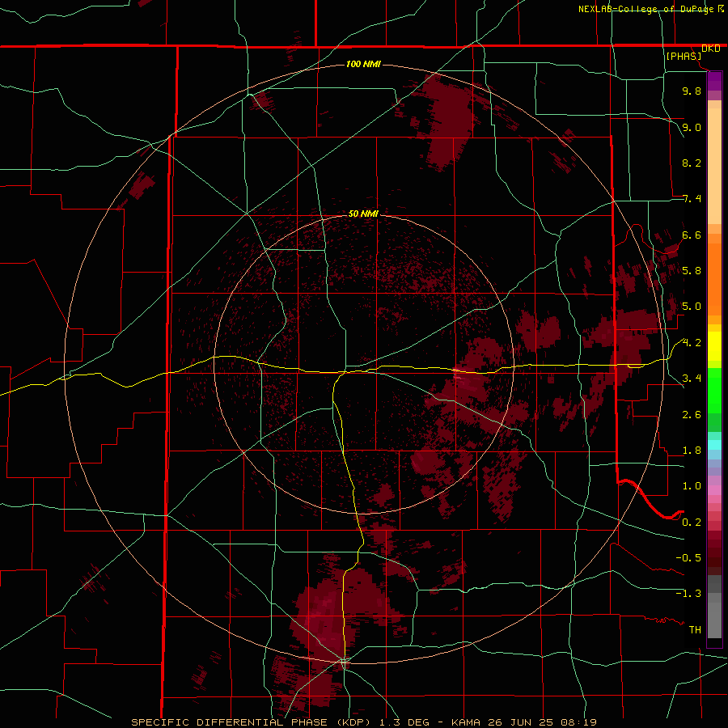The image size is (728, 728).
Task: Click the TH label on the color scale
Action: pyautogui.click(x=695, y=630)
